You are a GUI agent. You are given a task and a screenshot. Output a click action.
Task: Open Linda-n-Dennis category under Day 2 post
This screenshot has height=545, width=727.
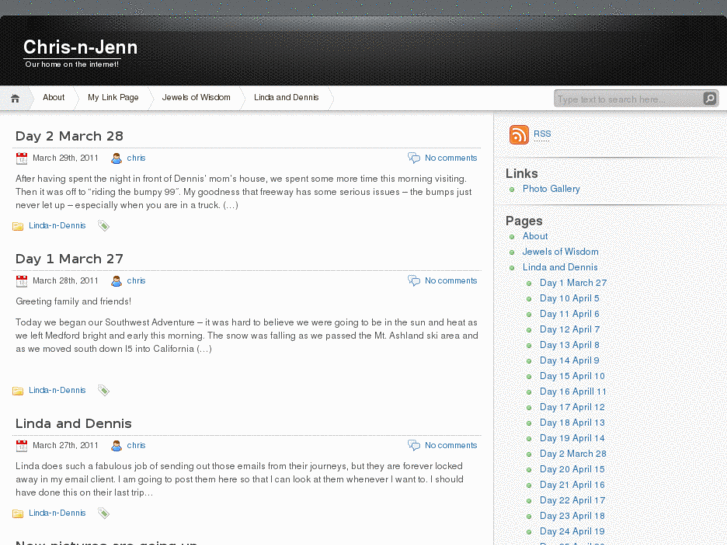[57, 226]
